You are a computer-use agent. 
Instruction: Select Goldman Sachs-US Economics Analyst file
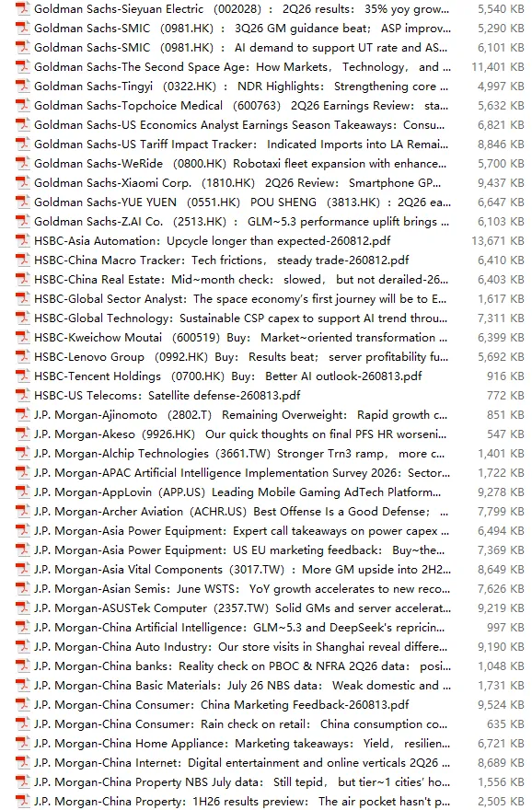(x=239, y=125)
